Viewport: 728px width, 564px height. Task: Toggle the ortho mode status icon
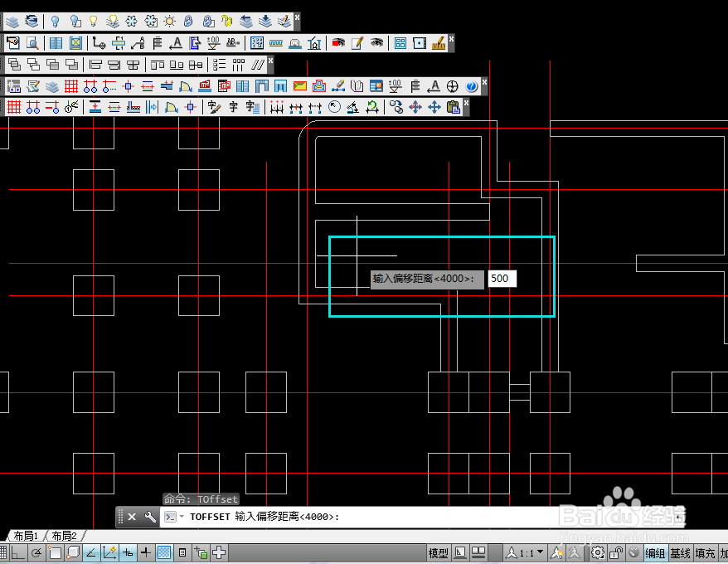(x=17, y=553)
